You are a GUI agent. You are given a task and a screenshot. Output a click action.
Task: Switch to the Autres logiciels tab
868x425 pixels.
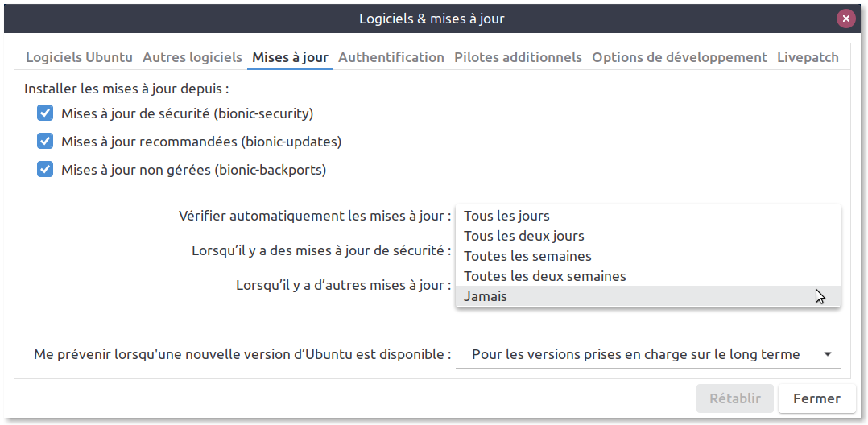(x=192, y=57)
